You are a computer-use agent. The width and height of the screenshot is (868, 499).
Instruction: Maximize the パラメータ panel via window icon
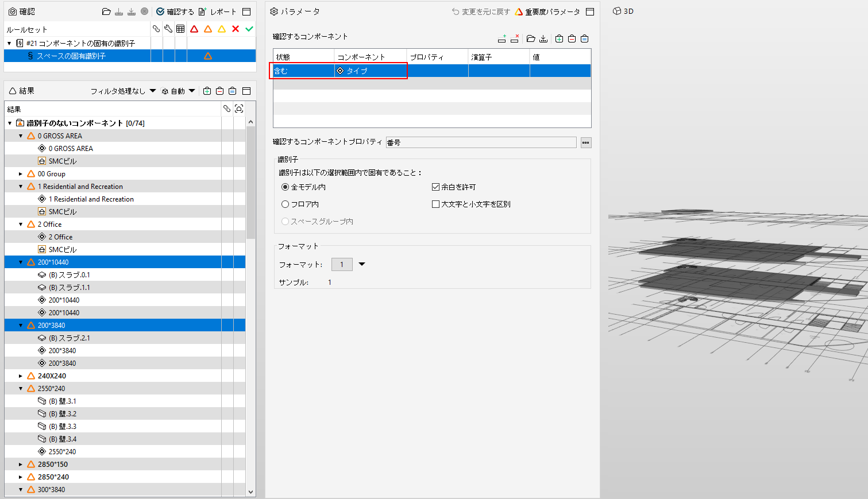coord(590,11)
